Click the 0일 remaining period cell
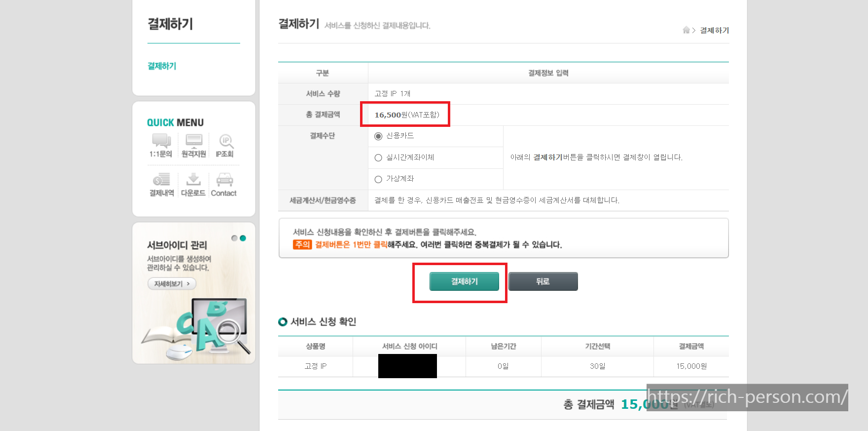Viewport: 868px width, 431px height. (503, 366)
